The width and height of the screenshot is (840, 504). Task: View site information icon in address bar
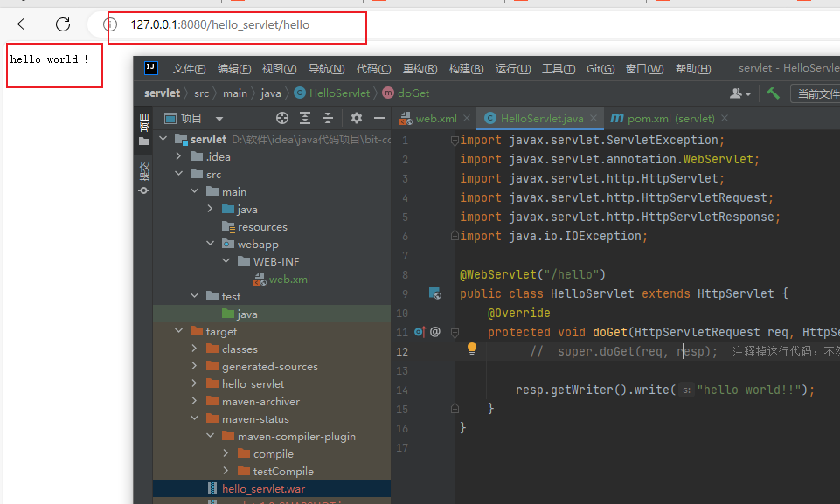click(x=110, y=24)
